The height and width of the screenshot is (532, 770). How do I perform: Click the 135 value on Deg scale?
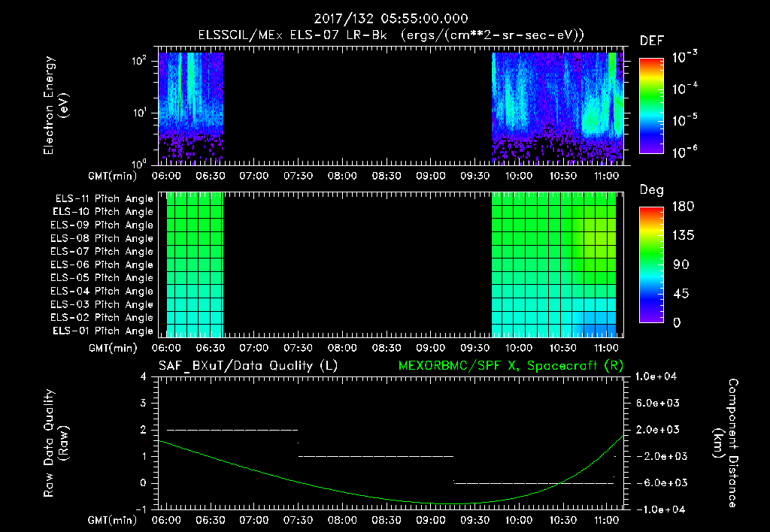pyautogui.click(x=683, y=236)
